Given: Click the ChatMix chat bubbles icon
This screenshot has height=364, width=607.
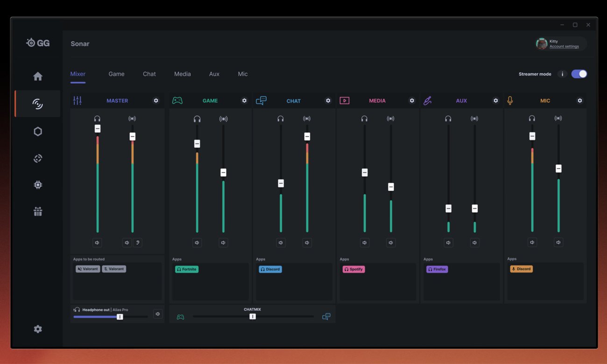Looking at the screenshot, I should tap(326, 317).
